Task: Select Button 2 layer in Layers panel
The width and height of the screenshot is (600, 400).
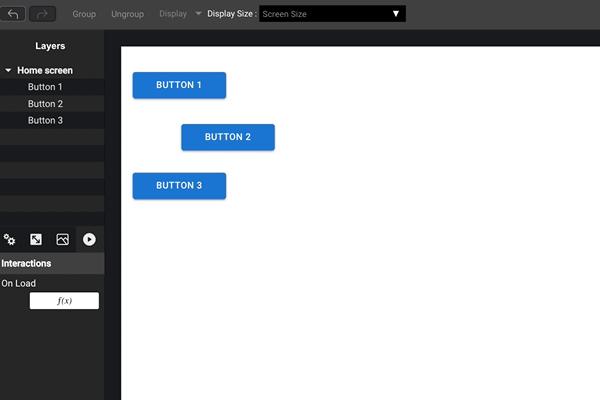Action: (x=45, y=104)
